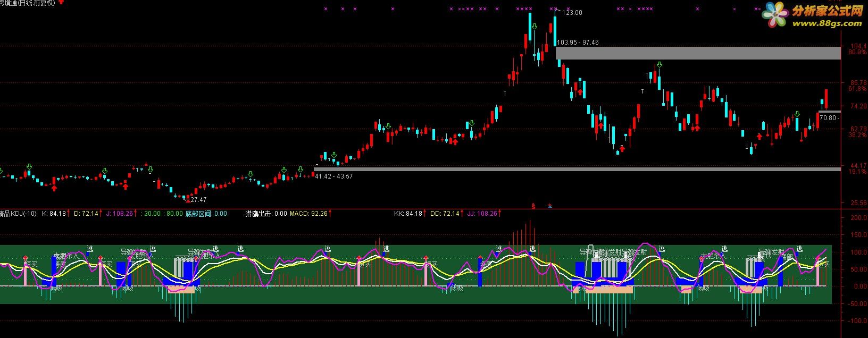Viewport: 868px width, 338px height.
Task: Click the 104.4 price axis label
Action: pos(858,46)
